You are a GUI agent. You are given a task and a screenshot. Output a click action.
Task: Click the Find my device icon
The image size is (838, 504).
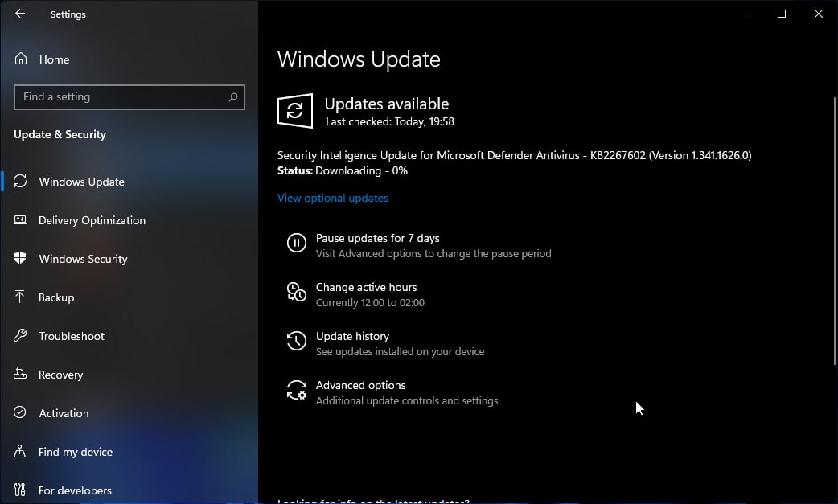20,451
